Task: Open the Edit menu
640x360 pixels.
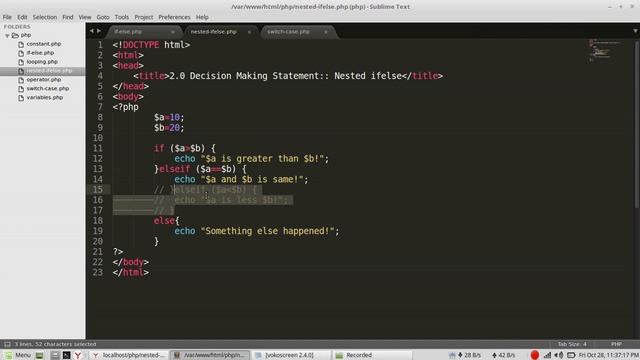Action: (x=22, y=17)
